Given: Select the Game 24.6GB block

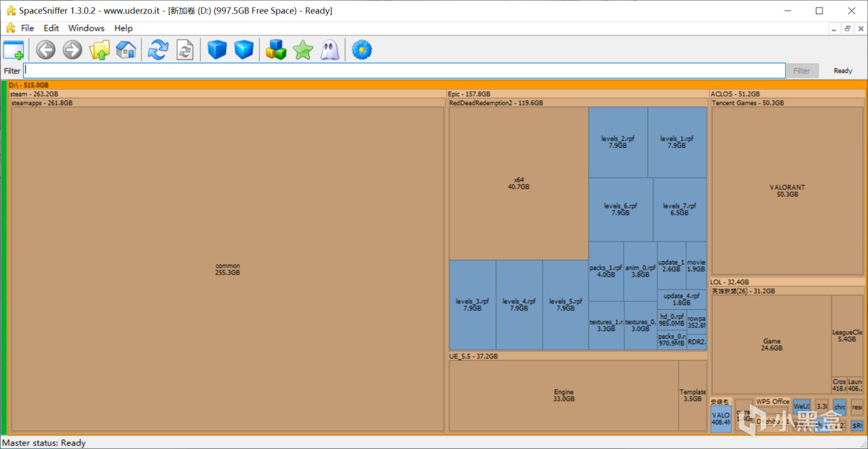Looking at the screenshot, I should pos(771,345).
